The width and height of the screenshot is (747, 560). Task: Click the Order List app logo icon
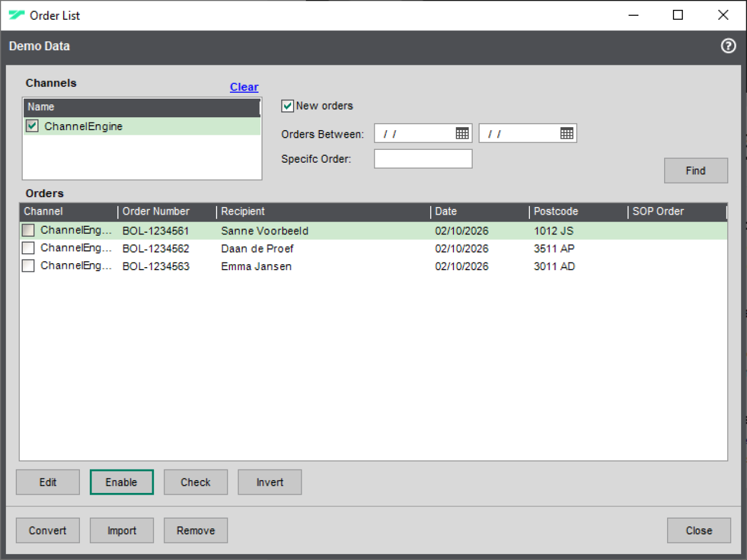(16, 15)
